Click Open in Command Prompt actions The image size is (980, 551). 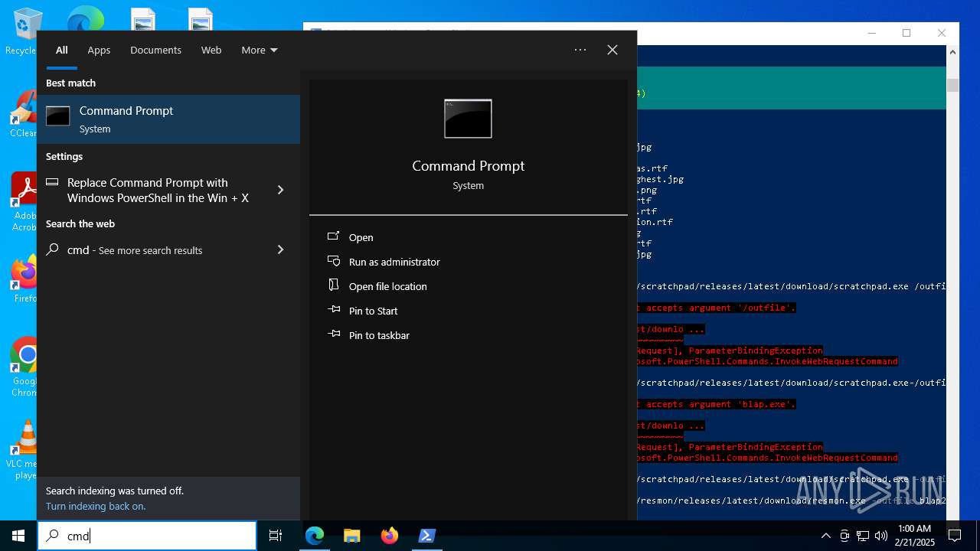point(361,237)
